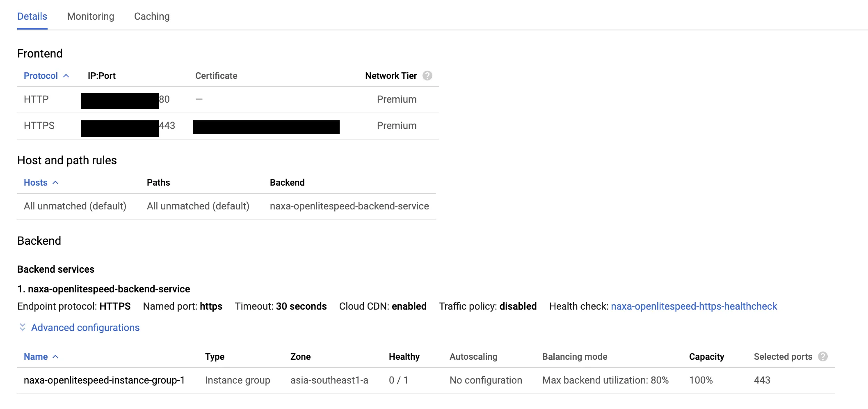Select the Details tab
868x409 pixels.
[x=32, y=16]
